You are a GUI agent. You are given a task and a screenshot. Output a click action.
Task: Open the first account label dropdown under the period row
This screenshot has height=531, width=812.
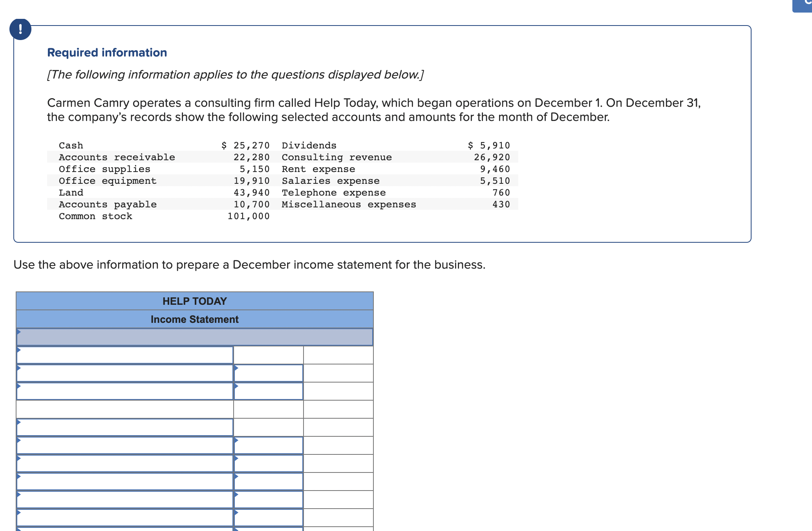coord(125,355)
